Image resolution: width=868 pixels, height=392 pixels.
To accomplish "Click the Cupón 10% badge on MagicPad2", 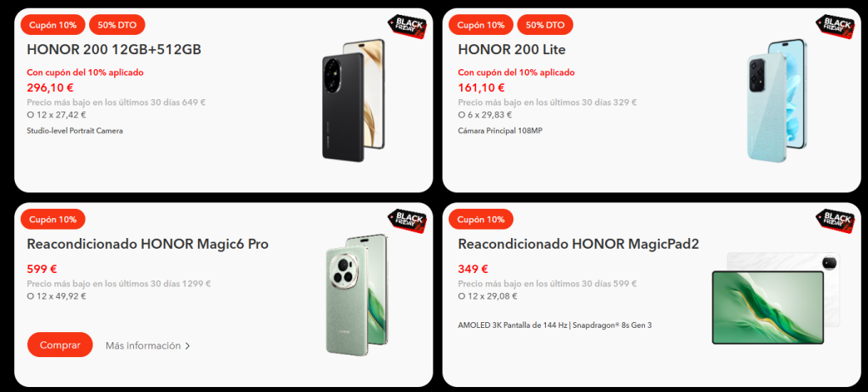I will point(481,219).
